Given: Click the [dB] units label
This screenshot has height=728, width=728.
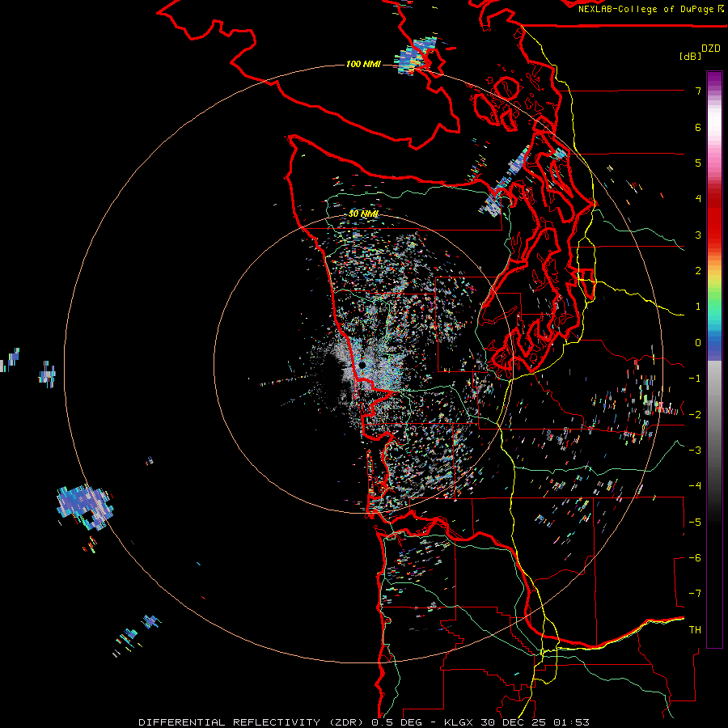Looking at the screenshot, I should click(x=690, y=56).
